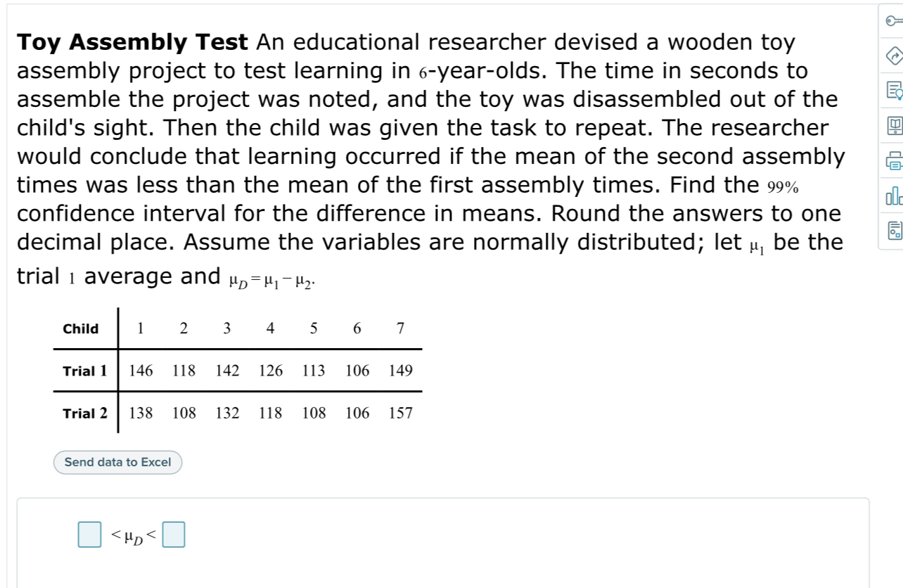Click the Child header in the table
903x588 pixels.
80,328
